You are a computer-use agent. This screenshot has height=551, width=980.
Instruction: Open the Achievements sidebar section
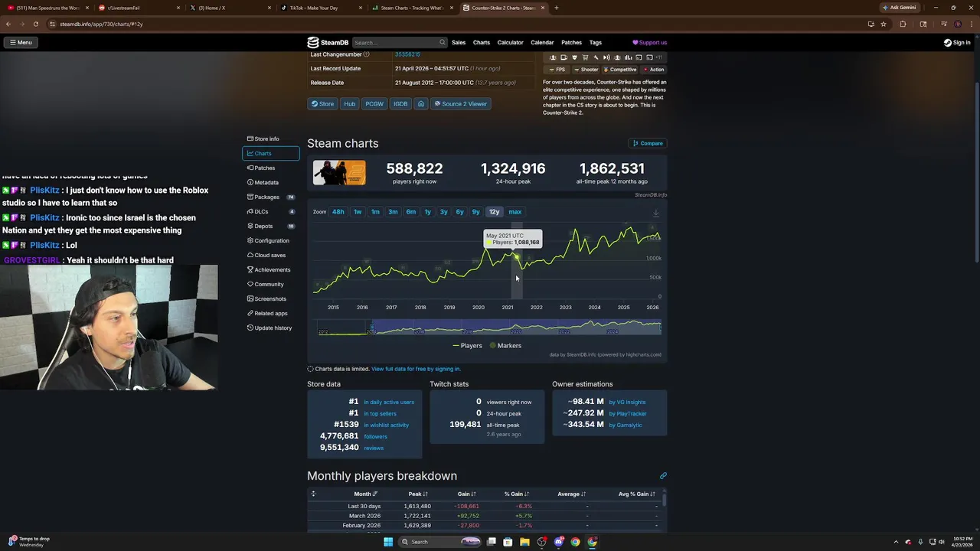270,270
